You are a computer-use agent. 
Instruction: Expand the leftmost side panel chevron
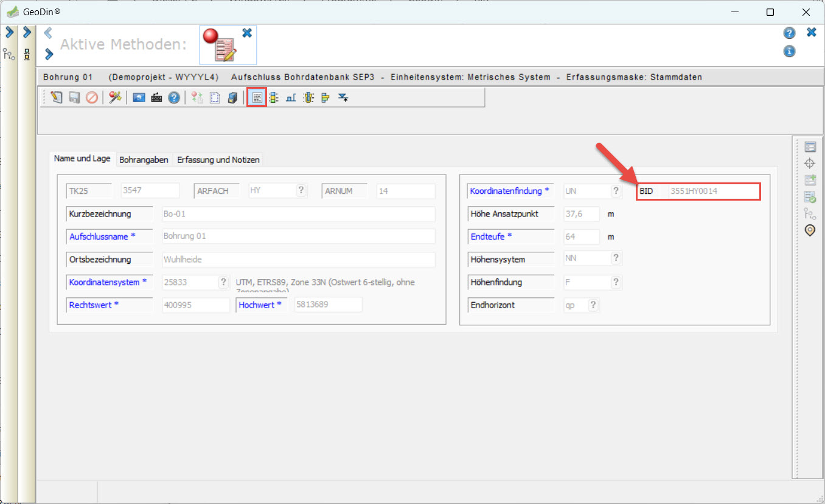9,32
